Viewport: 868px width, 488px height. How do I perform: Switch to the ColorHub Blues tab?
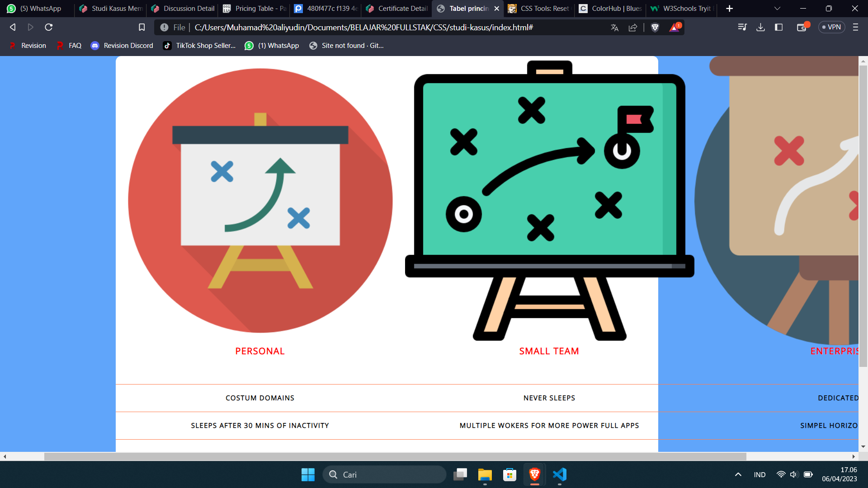coord(610,9)
